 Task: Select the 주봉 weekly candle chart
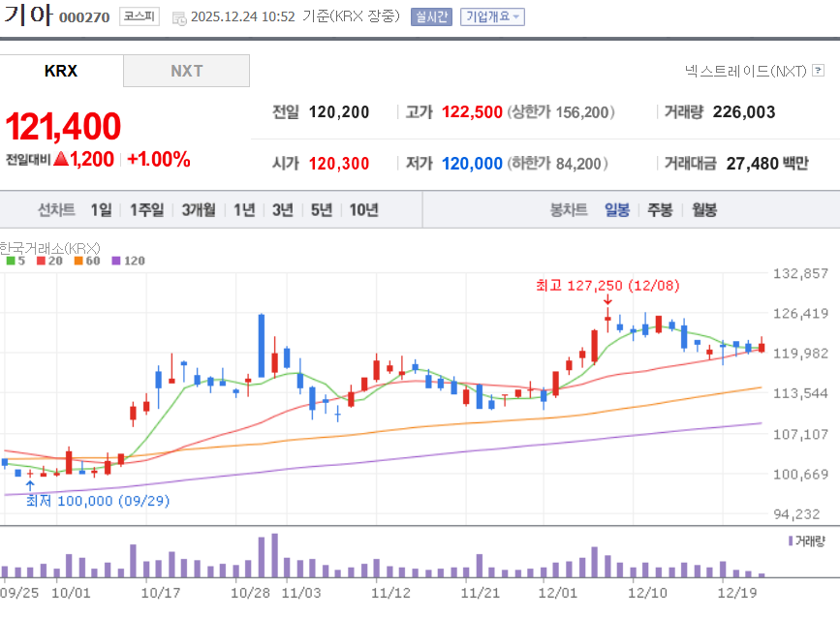tap(660, 210)
